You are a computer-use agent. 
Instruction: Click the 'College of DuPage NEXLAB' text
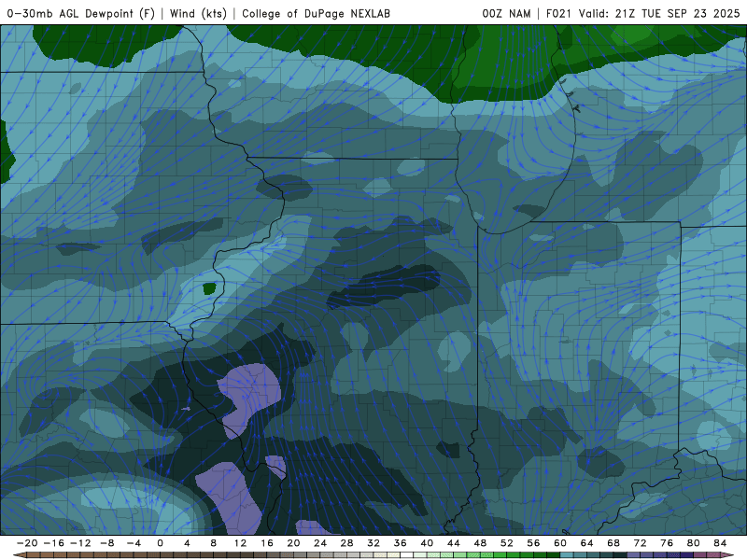[316, 13]
